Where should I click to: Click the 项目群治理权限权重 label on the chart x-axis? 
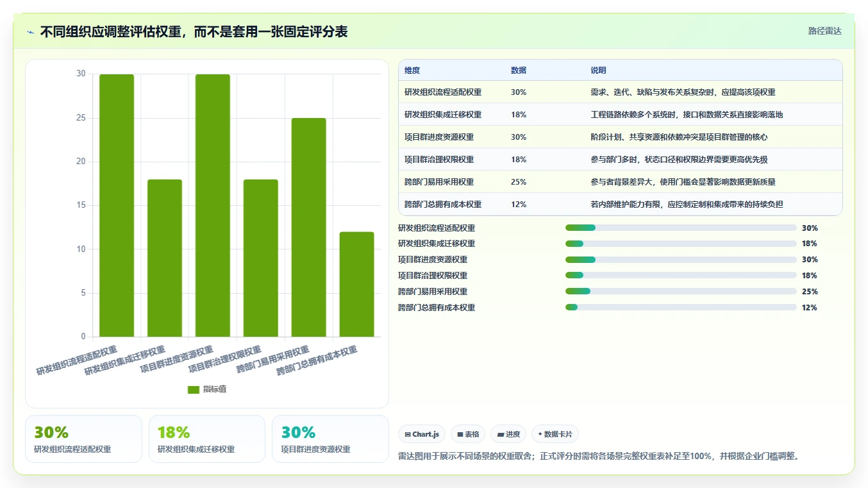click(225, 359)
